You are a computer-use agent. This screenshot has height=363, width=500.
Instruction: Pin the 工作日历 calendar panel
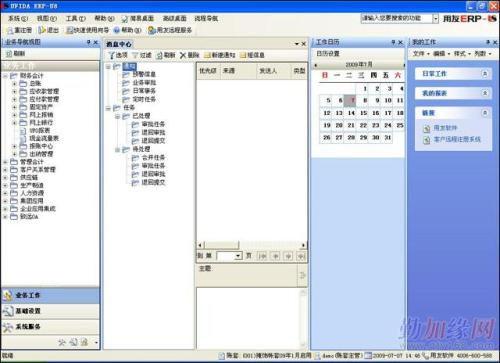tap(393, 42)
